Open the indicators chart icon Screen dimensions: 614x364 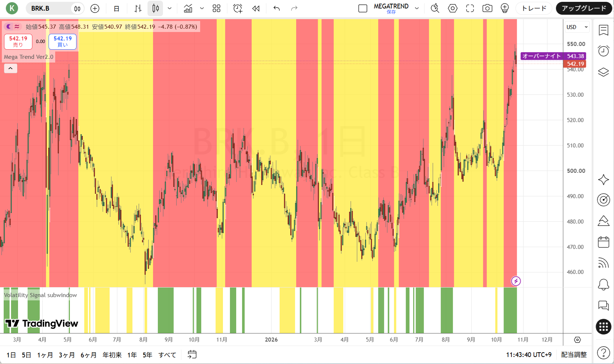click(x=188, y=8)
